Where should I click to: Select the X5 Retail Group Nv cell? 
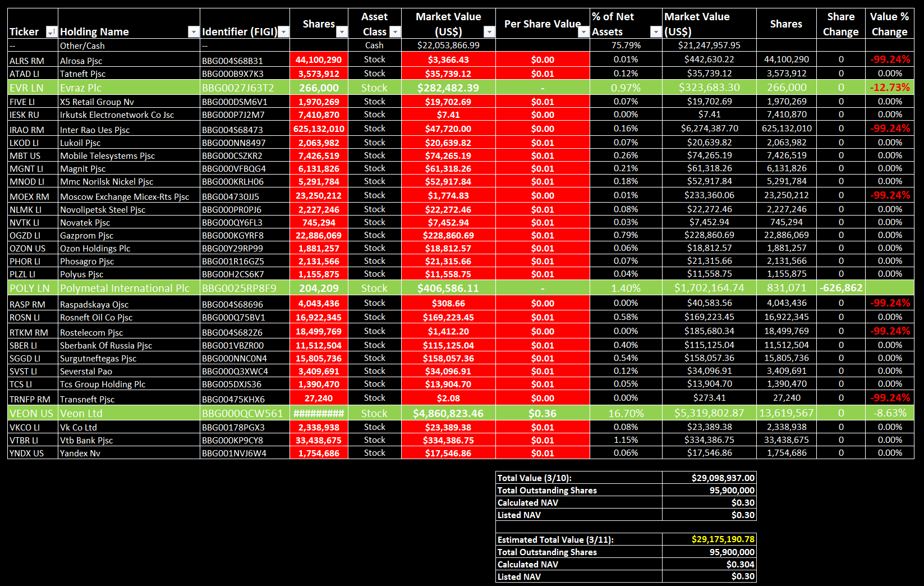(129, 102)
